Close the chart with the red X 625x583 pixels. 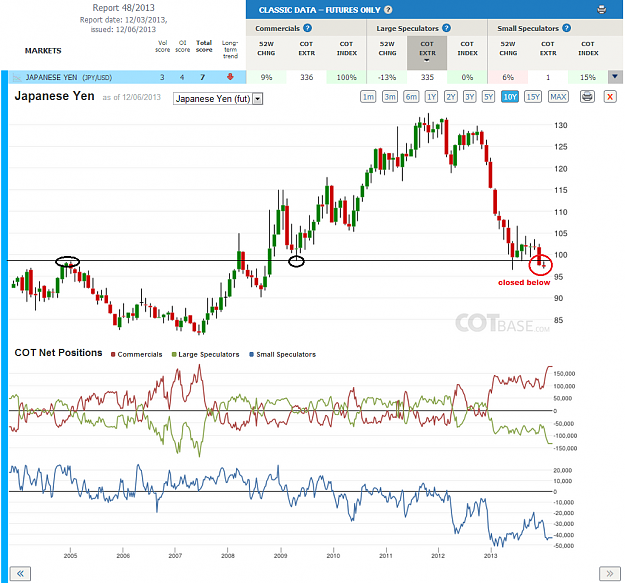610,97
